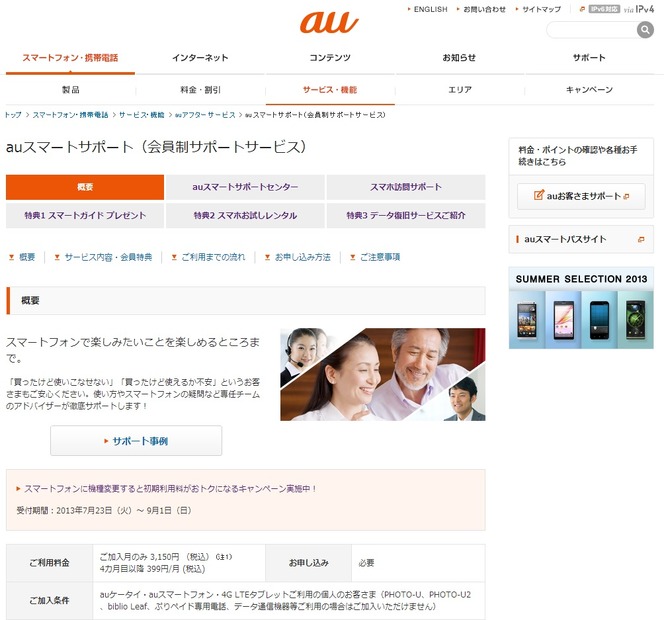Open the エリア submenu
The height and width of the screenshot is (620, 664).
pyautogui.click(x=460, y=90)
